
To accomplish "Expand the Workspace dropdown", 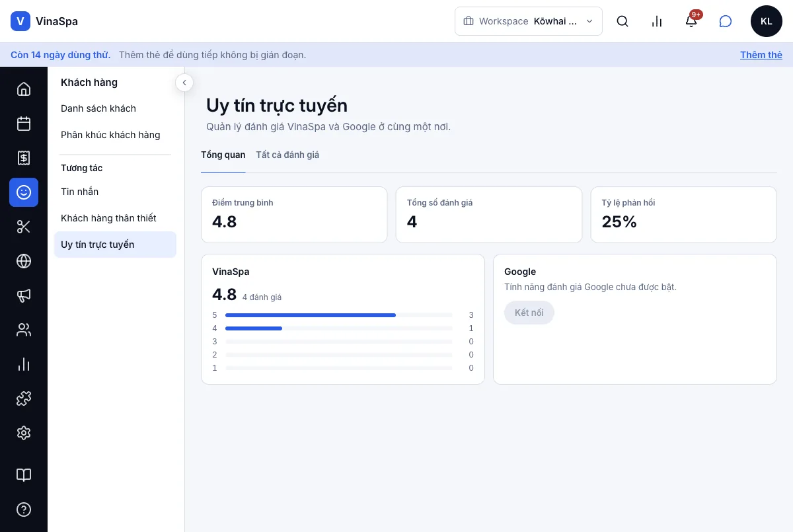I will pyautogui.click(x=529, y=21).
